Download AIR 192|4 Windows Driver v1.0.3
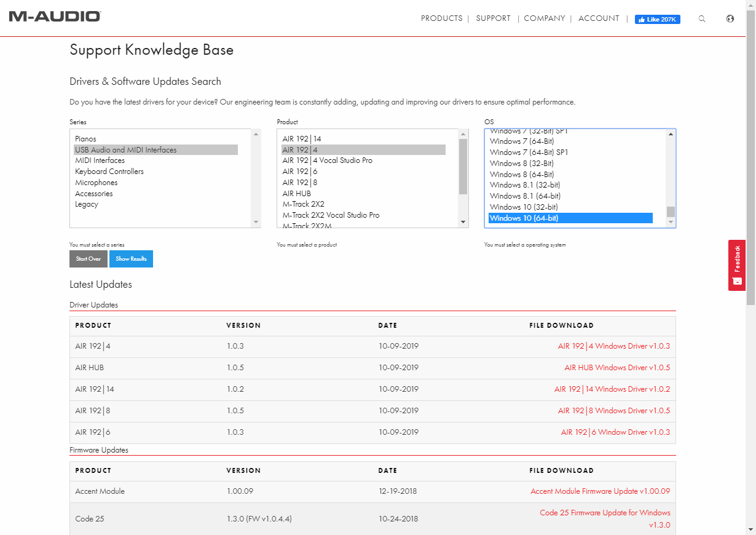The width and height of the screenshot is (756, 535). (x=613, y=346)
